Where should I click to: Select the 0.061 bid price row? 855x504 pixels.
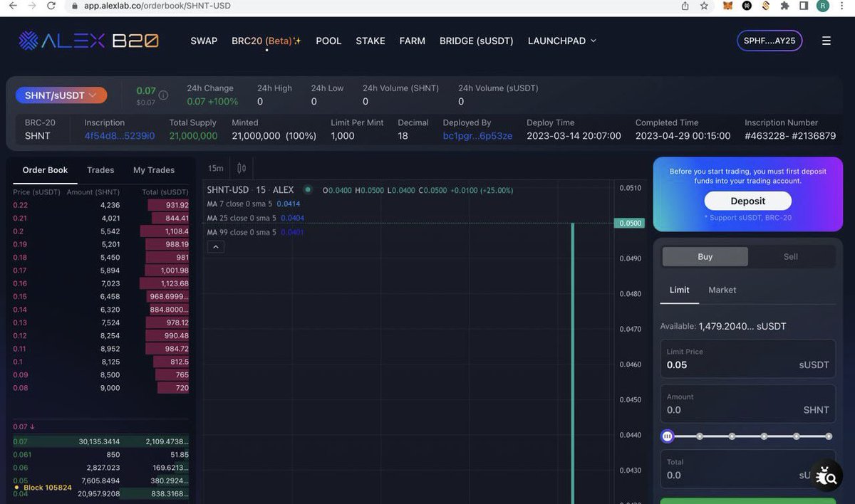click(x=100, y=455)
